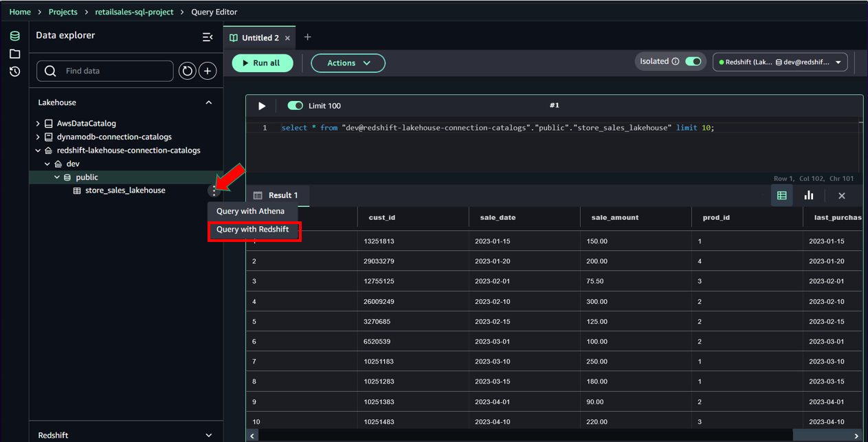
Task: Click the dynamodb-connection-catalogs catalog icon
Action: click(49, 137)
